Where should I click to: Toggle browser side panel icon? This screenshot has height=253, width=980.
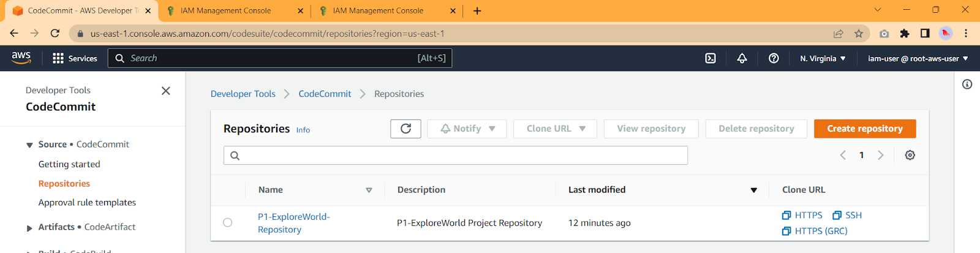click(925, 33)
